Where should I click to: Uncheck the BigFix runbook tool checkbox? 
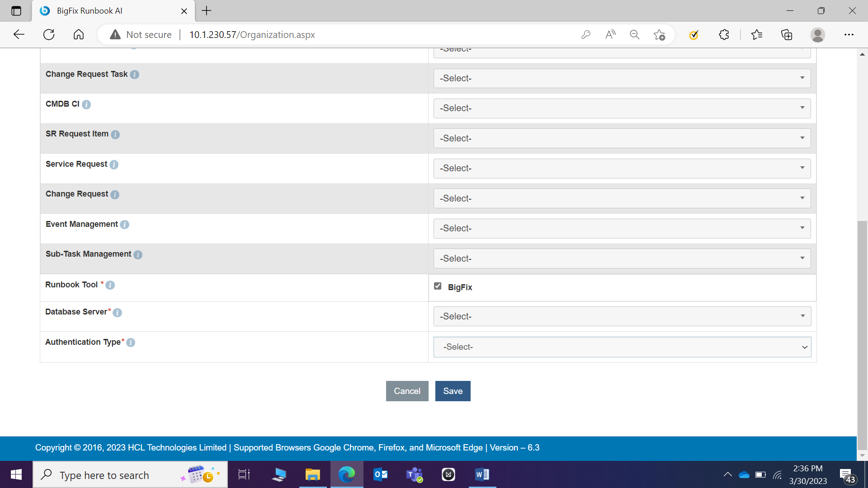point(438,286)
